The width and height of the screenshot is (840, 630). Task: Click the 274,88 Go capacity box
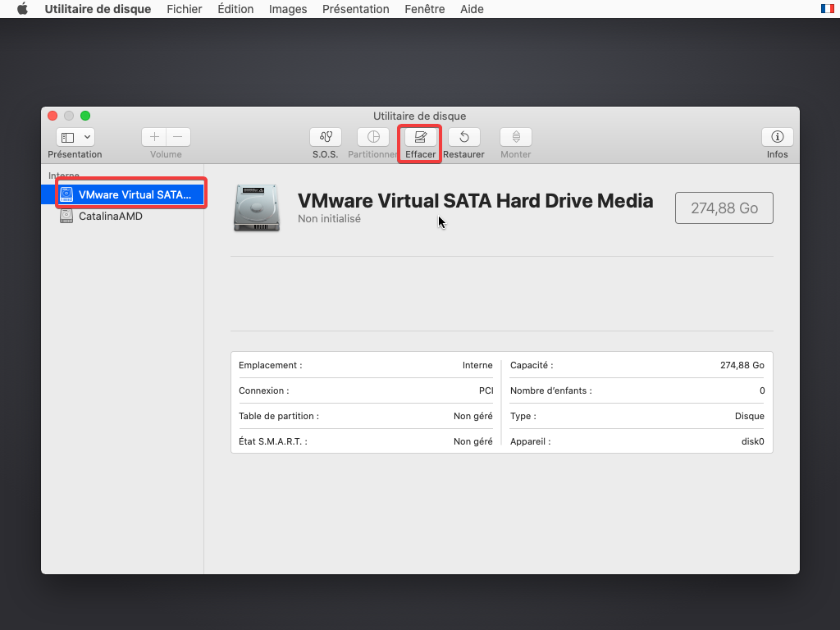tap(724, 208)
